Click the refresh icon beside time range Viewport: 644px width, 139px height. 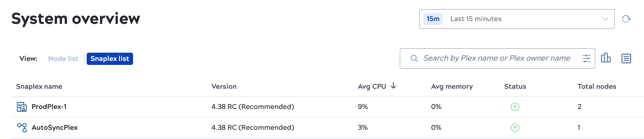pos(626,19)
